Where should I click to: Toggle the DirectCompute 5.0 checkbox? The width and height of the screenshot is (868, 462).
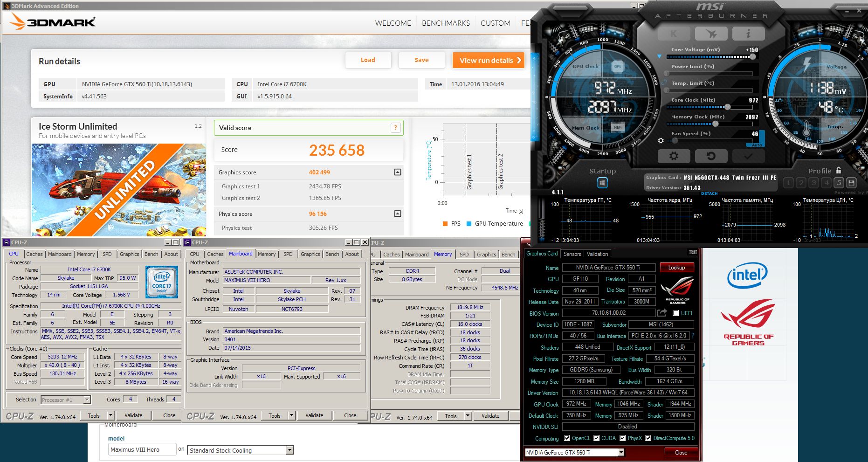point(648,438)
